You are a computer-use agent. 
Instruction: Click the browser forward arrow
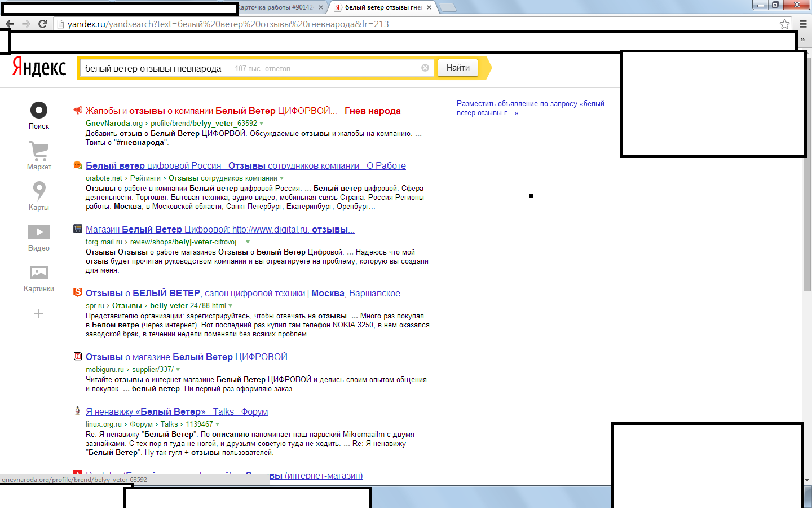click(x=26, y=24)
